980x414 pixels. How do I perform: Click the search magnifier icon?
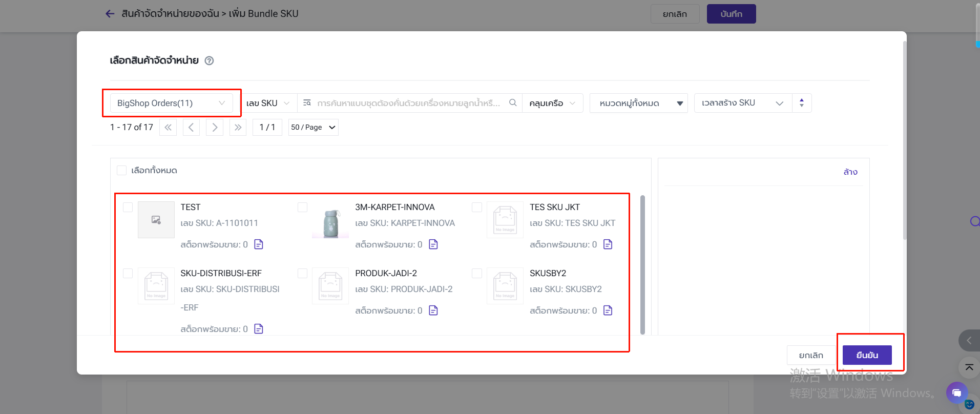[512, 103]
